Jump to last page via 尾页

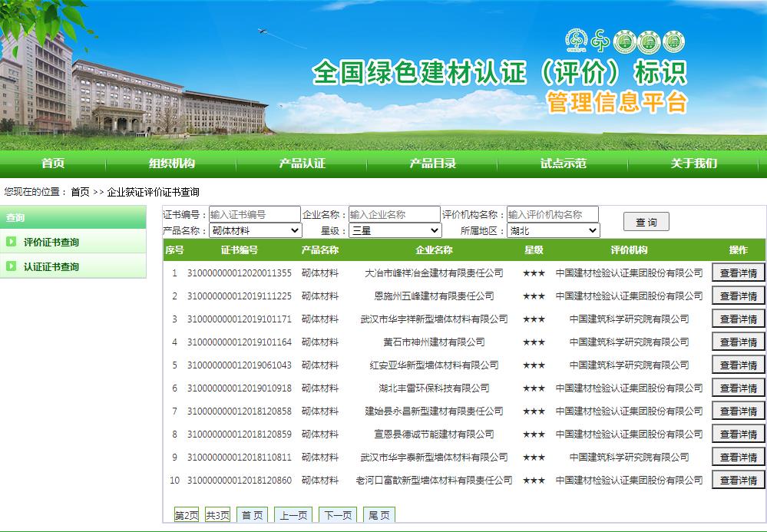[x=379, y=515]
